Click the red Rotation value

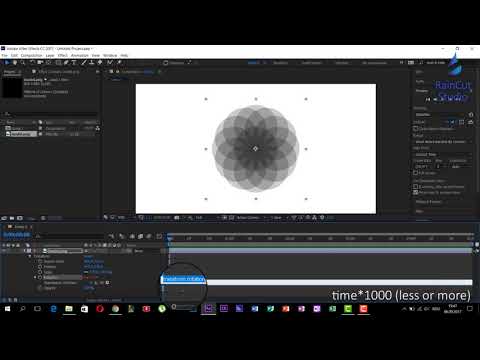pyautogui.click(x=90, y=277)
